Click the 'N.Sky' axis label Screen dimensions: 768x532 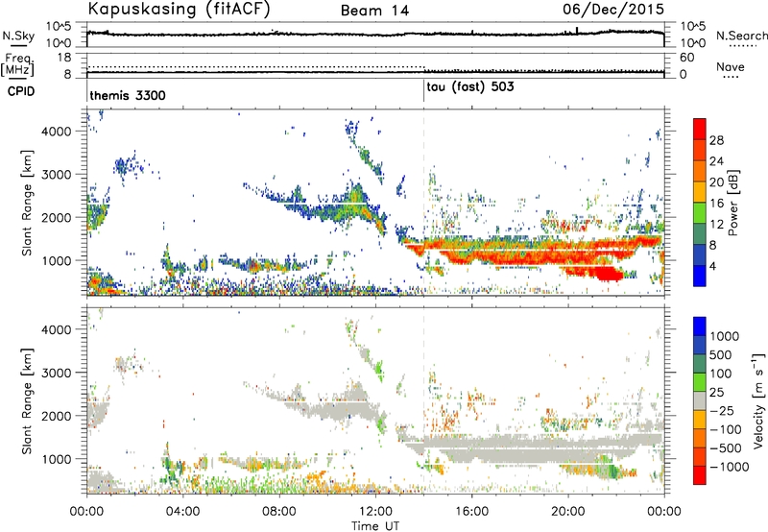(x=18, y=36)
